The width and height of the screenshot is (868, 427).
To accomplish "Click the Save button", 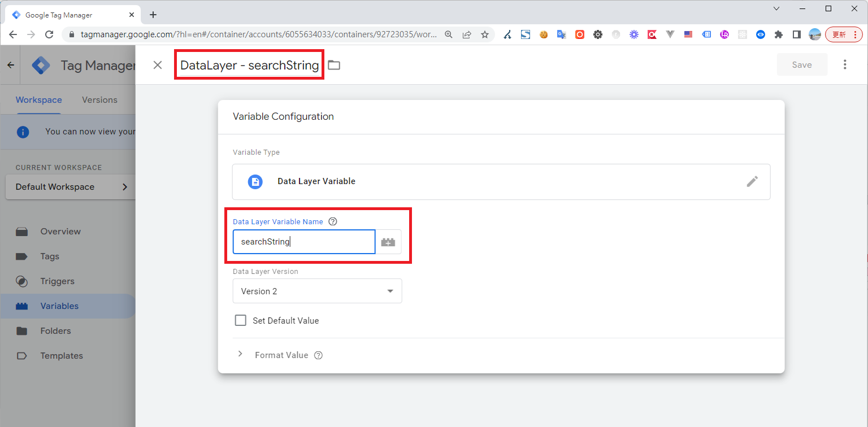I will coord(801,65).
